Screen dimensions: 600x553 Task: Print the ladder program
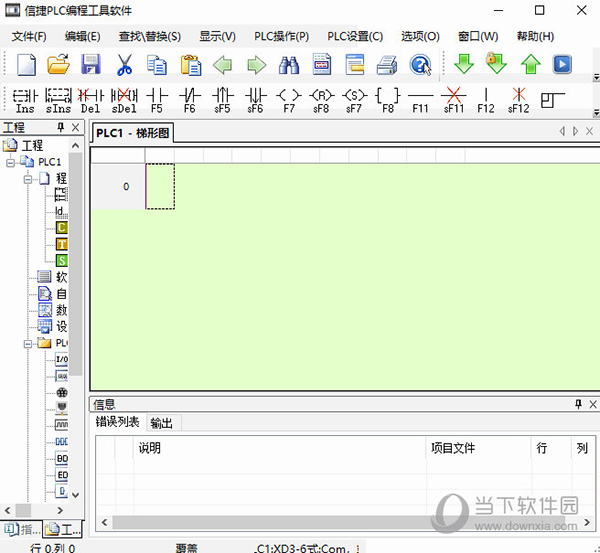point(387,65)
